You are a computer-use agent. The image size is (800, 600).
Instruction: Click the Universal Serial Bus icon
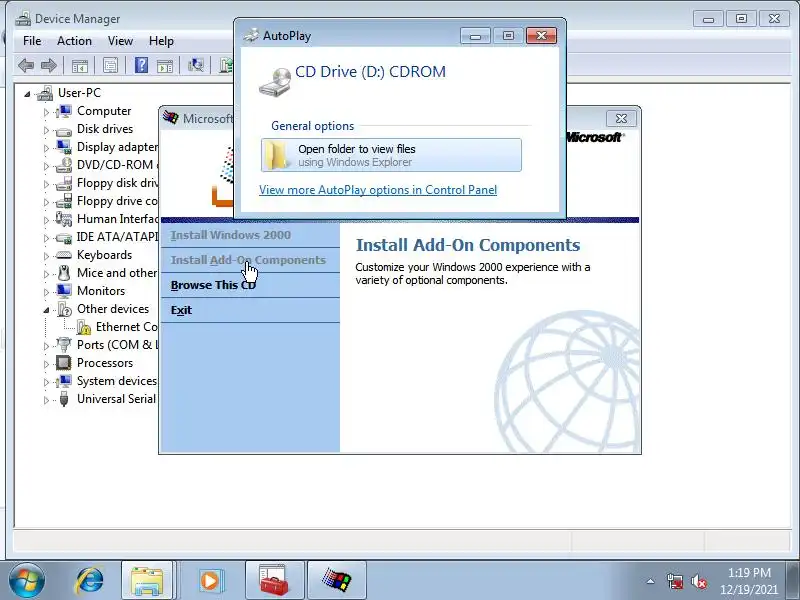(64, 399)
